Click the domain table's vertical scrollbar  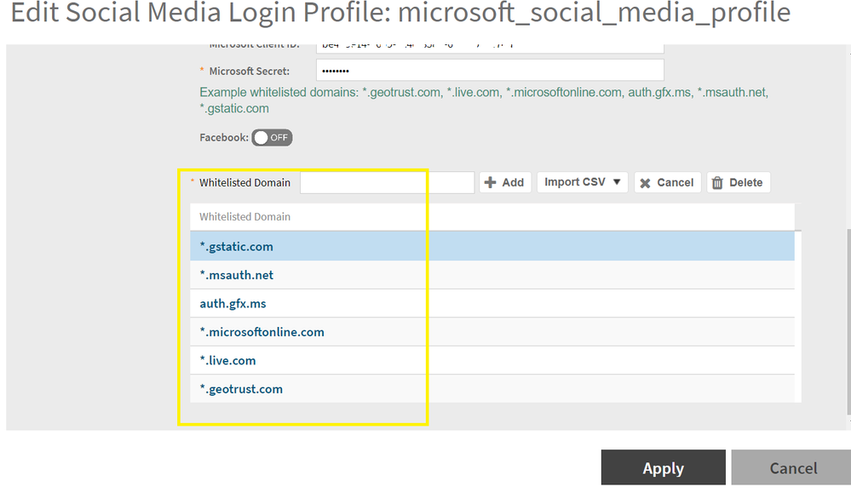tap(798, 315)
